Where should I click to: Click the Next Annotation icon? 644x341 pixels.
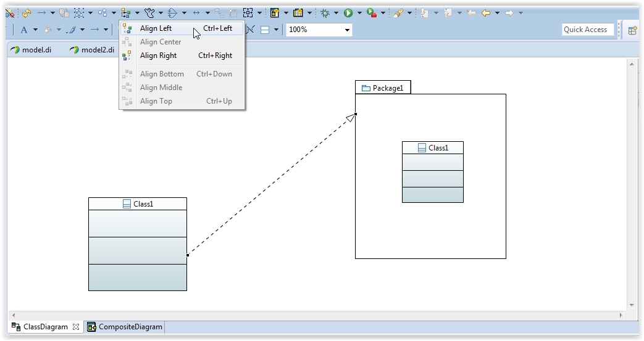pos(424,13)
